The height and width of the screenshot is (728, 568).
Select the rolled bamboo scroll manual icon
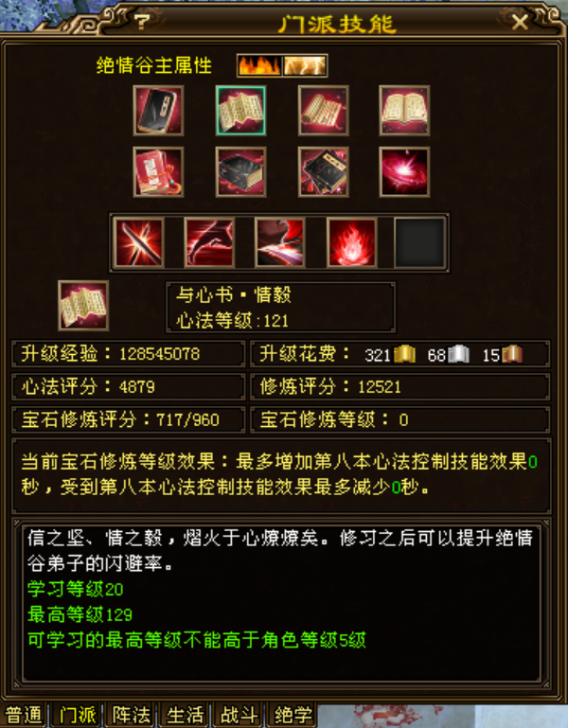click(323, 111)
